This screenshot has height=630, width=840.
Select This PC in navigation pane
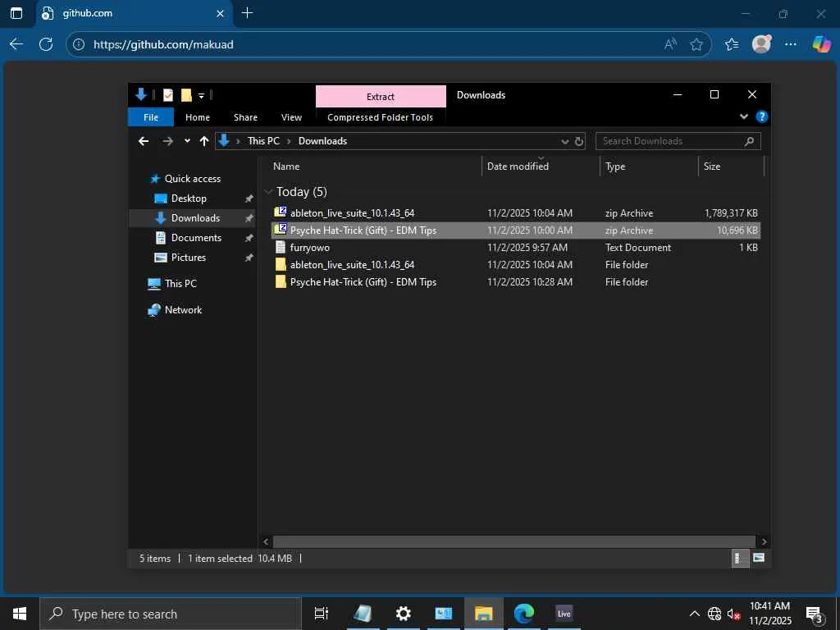tap(172, 283)
